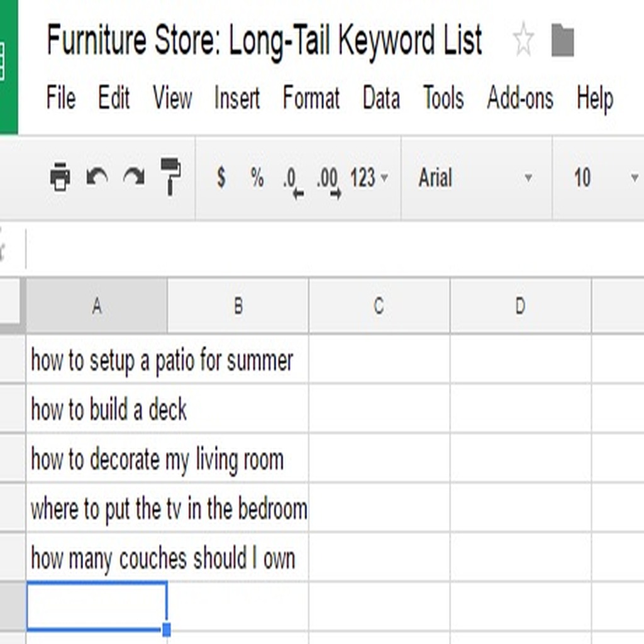The image size is (644, 644).
Task: Open the File menu
Action: pos(61,97)
